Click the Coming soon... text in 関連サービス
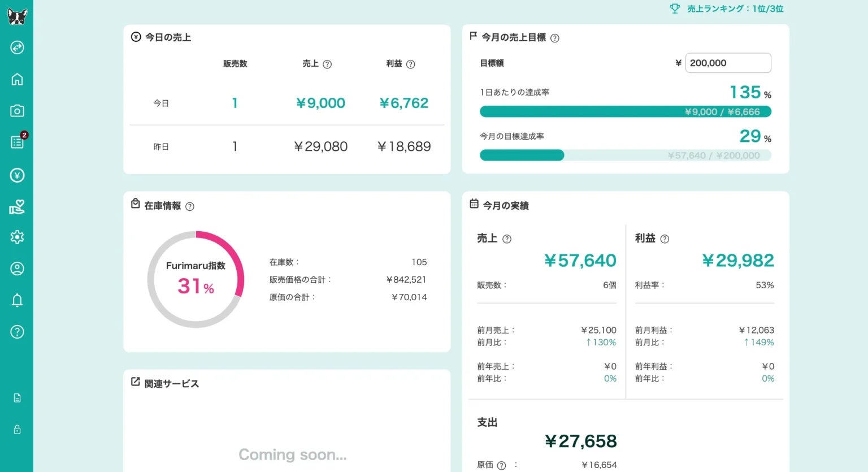This screenshot has width=868, height=472. tap(293, 454)
